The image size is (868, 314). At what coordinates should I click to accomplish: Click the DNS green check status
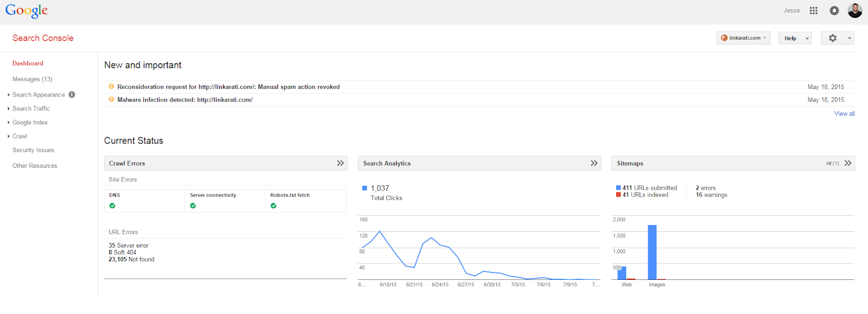[x=112, y=206]
